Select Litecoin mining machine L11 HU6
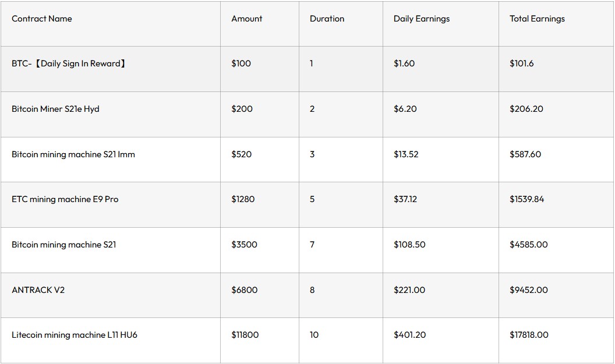This screenshot has height=364, width=615. [75, 335]
